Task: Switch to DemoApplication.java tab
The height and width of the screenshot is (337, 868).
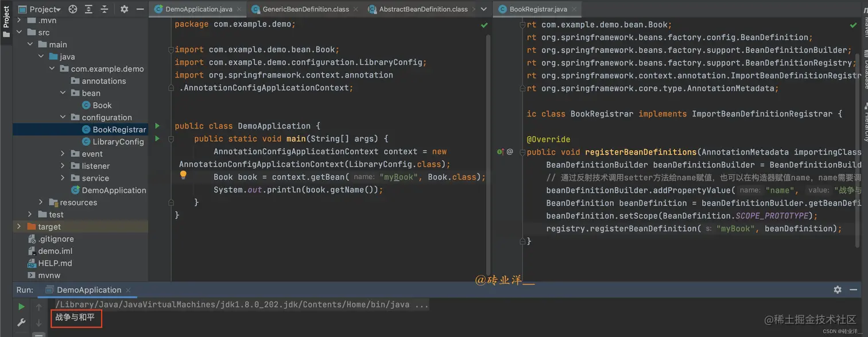Action: click(198, 9)
